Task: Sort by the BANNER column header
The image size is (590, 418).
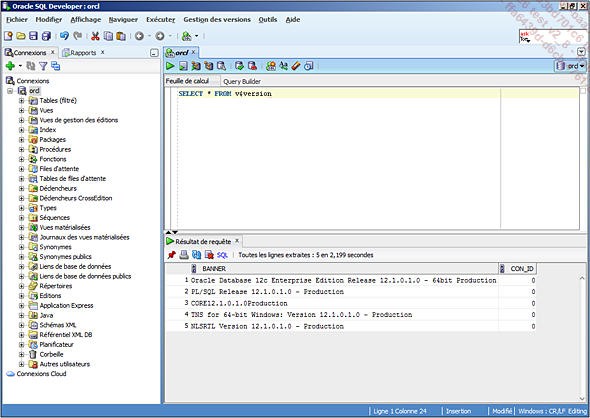Action: coord(344,269)
